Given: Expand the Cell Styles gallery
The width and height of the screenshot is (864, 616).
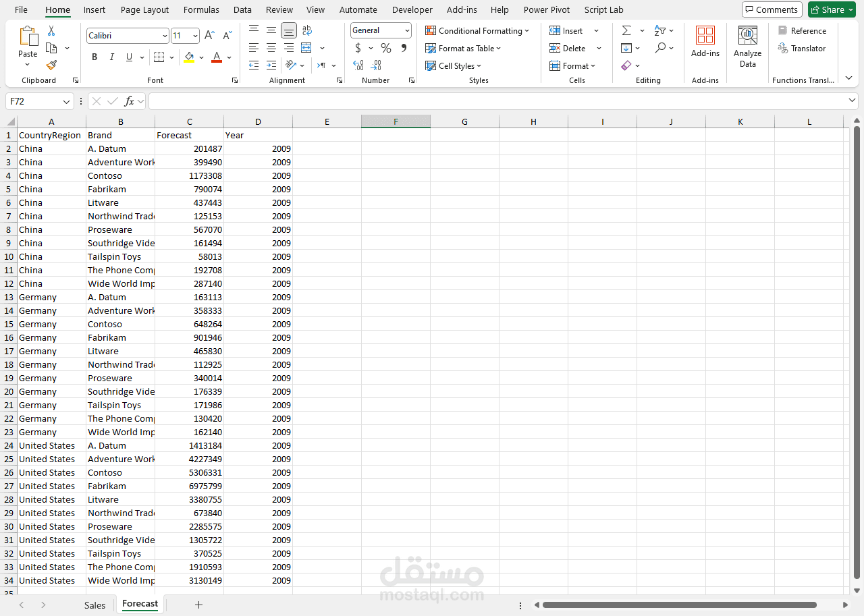Looking at the screenshot, I should click(x=453, y=65).
